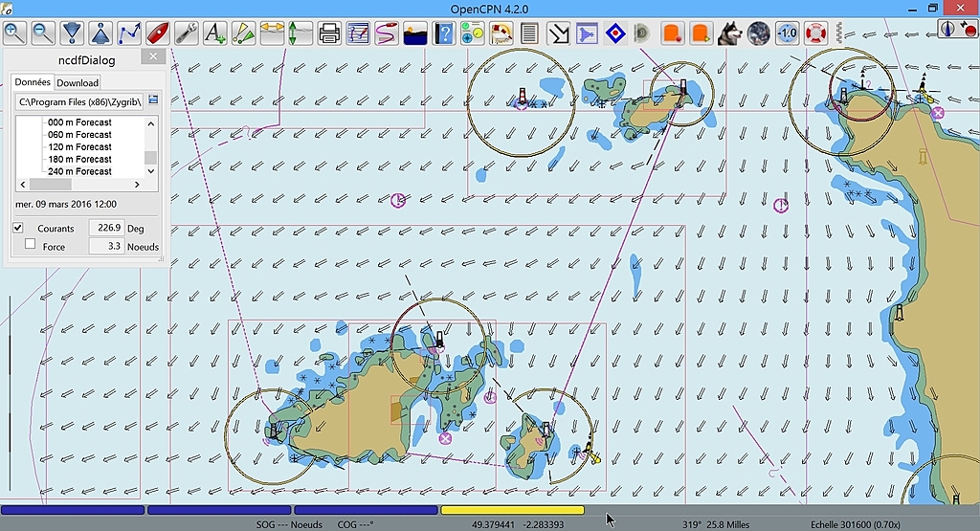Click the Zoom Out magnifier tool

point(43,33)
